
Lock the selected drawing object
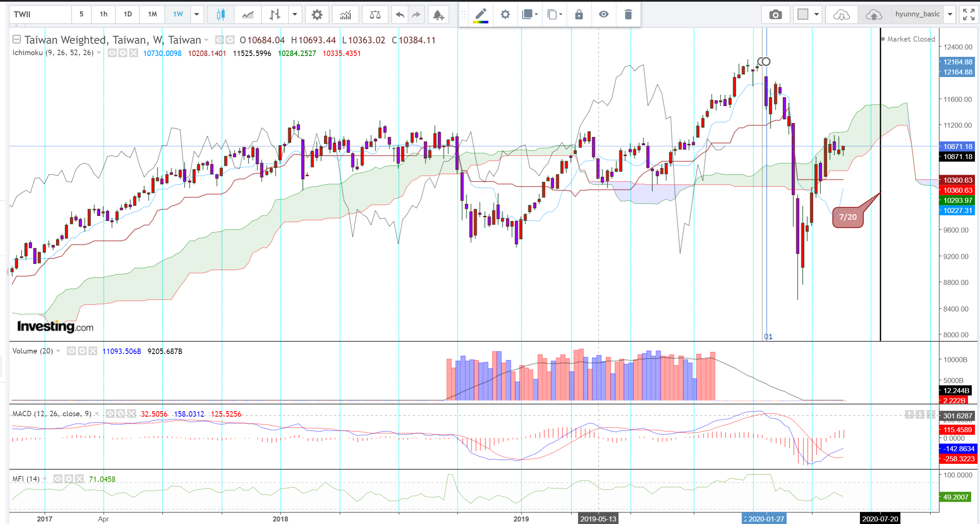pos(579,15)
